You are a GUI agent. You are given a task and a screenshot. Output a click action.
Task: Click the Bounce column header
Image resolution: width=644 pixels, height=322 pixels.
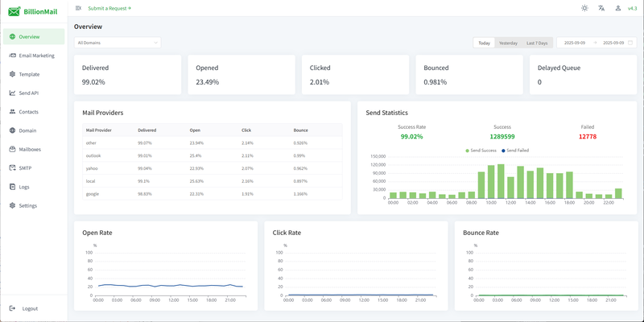pos(300,130)
